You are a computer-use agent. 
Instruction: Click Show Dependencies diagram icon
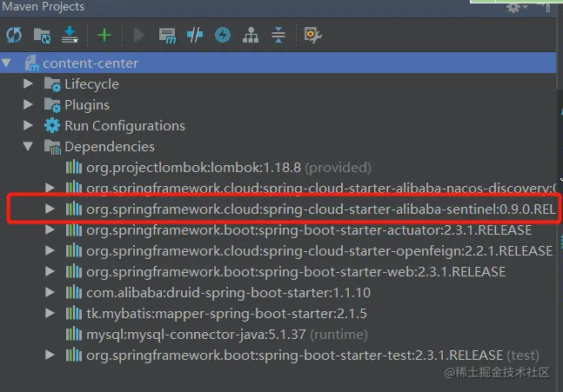[x=251, y=35]
